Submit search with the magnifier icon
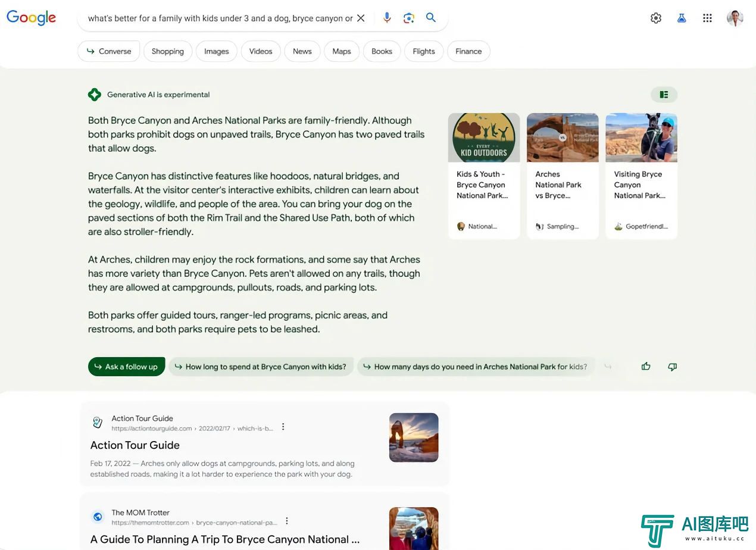This screenshot has width=756, height=550. (431, 18)
